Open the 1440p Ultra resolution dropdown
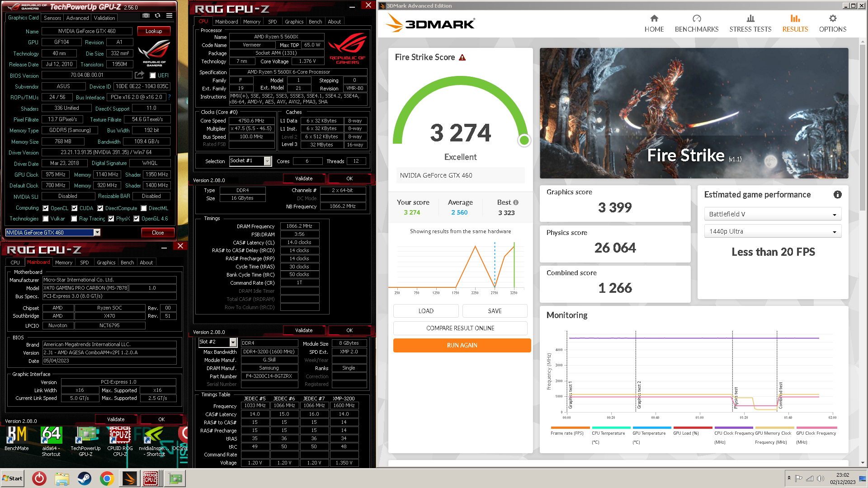 point(773,231)
